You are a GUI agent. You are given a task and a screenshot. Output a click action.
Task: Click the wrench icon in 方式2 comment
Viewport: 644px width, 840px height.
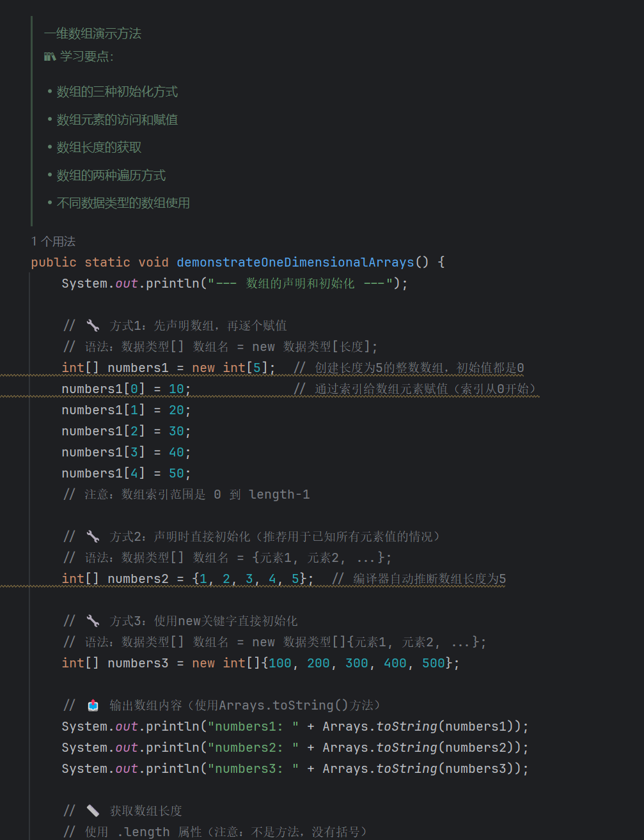click(x=93, y=537)
